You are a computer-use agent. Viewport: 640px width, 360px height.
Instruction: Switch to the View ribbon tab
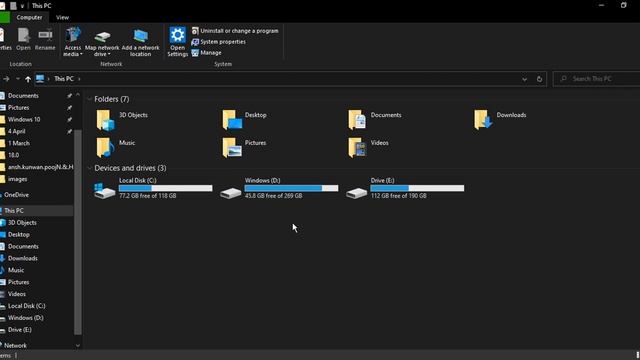tap(62, 18)
